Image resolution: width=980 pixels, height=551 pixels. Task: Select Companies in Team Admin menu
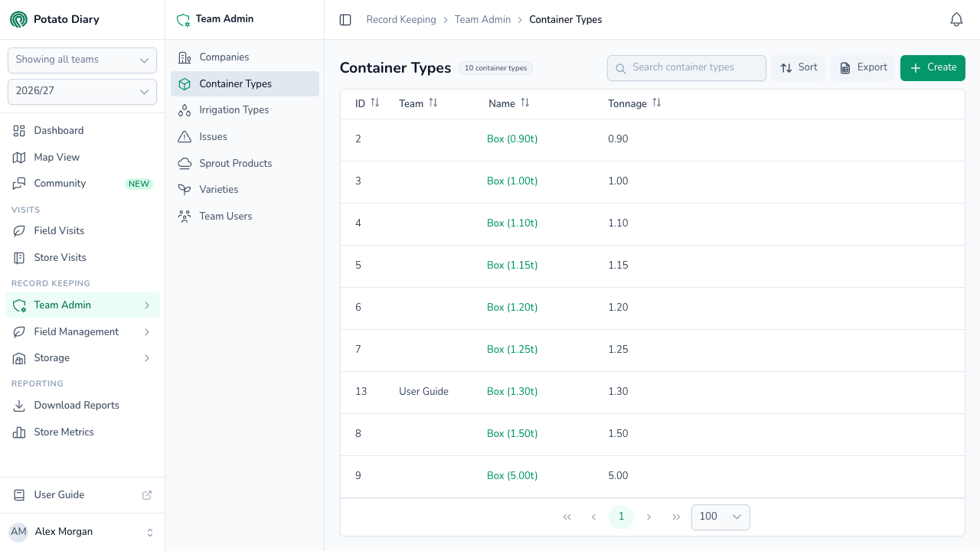[x=245, y=57]
